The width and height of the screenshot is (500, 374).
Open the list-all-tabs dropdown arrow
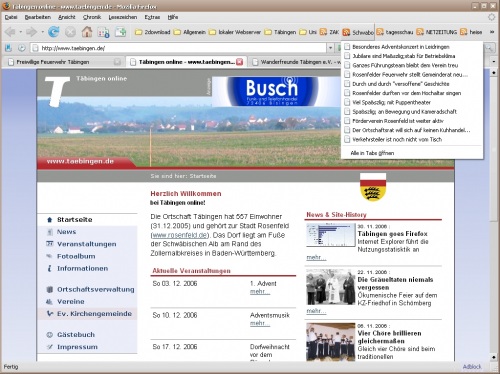tap(493, 62)
